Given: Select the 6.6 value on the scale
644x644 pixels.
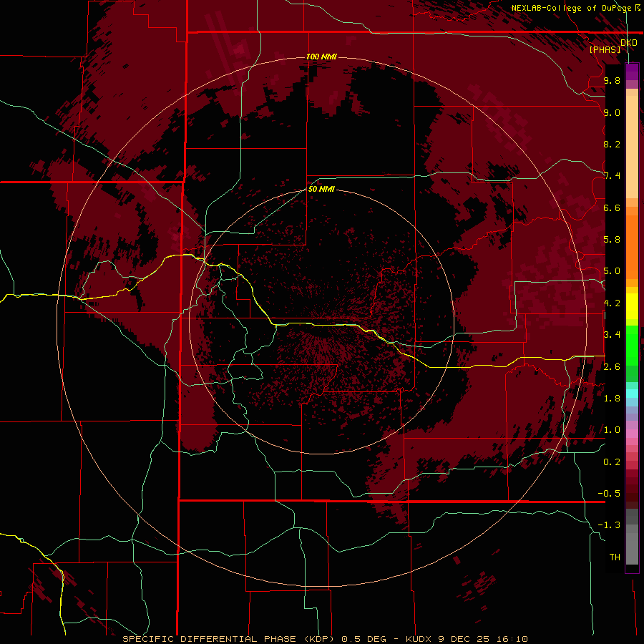Looking at the screenshot, I should pos(612,208).
